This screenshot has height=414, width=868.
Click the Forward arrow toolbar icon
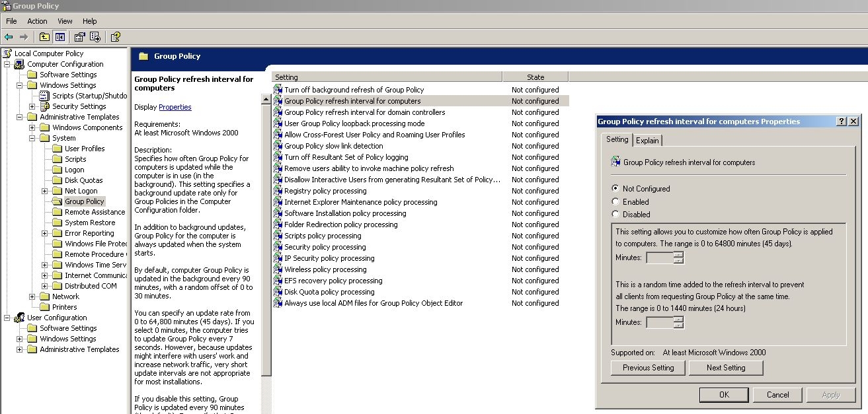(x=24, y=37)
